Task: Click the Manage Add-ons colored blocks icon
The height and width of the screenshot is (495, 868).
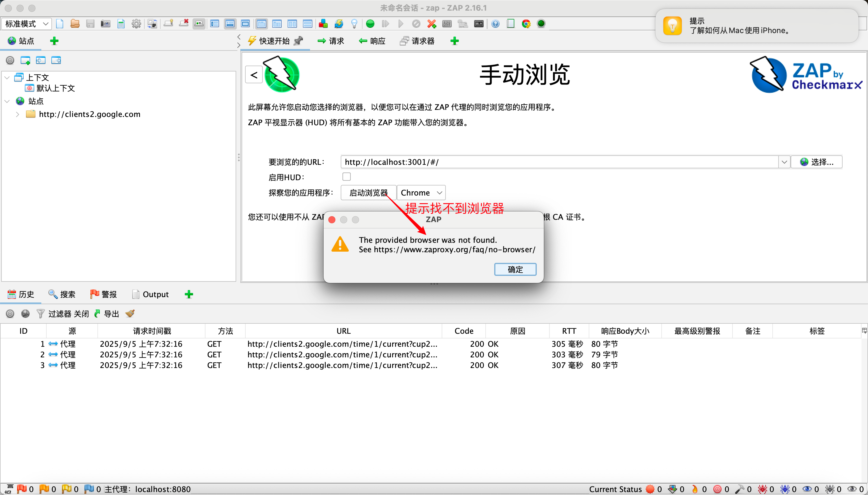Action: 323,24
